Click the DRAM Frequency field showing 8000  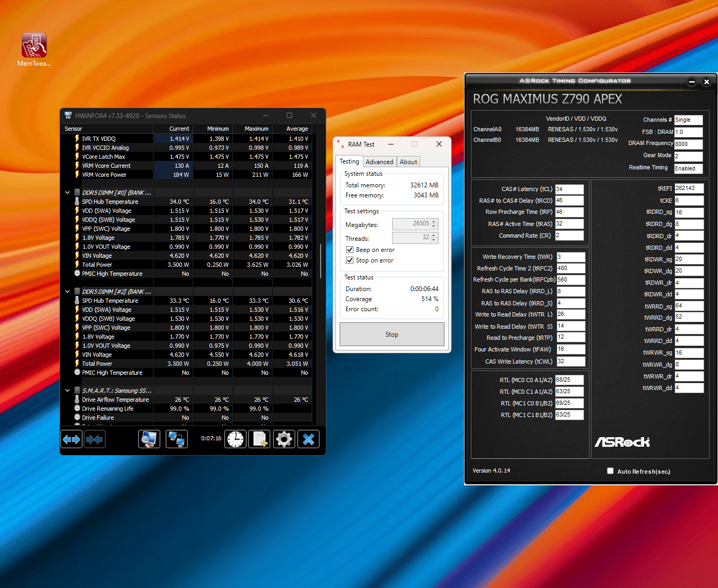tap(688, 144)
